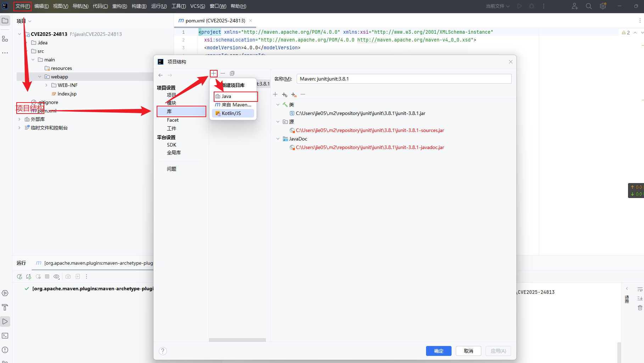This screenshot has height=363, width=644.
Task: Click the Code With Me add-user icon
Action: (x=575, y=6)
